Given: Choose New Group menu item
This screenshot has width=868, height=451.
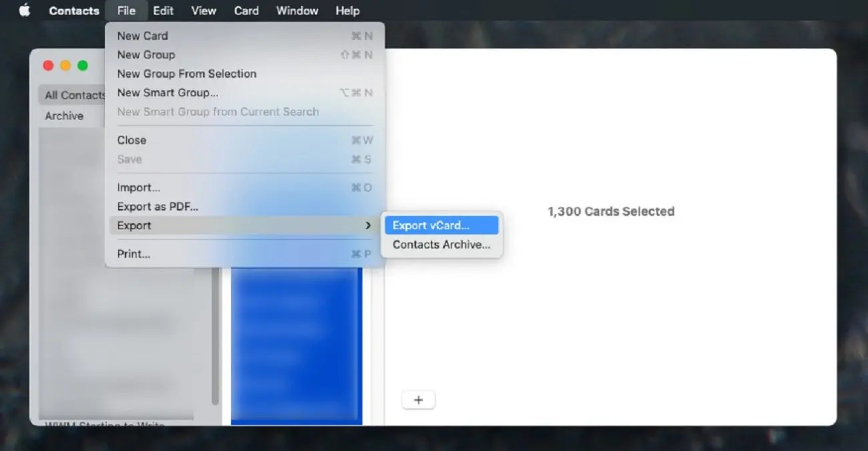Looking at the screenshot, I should coord(245,55).
